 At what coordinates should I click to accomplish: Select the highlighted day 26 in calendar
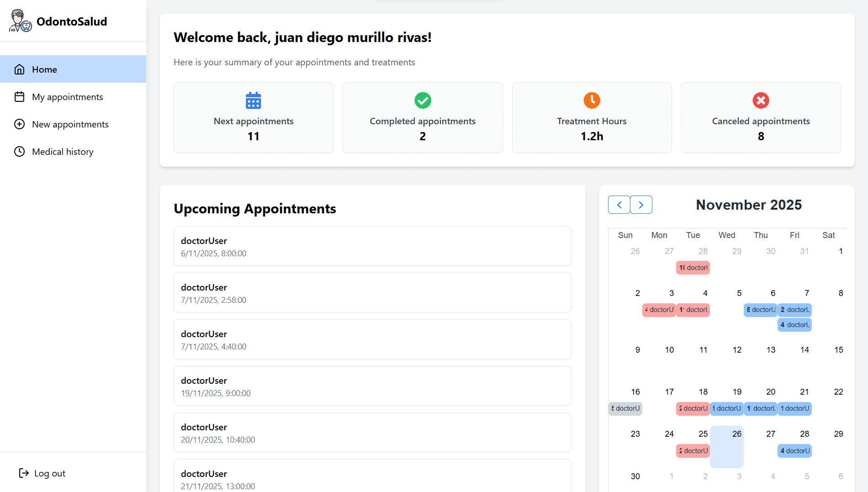pos(727,447)
